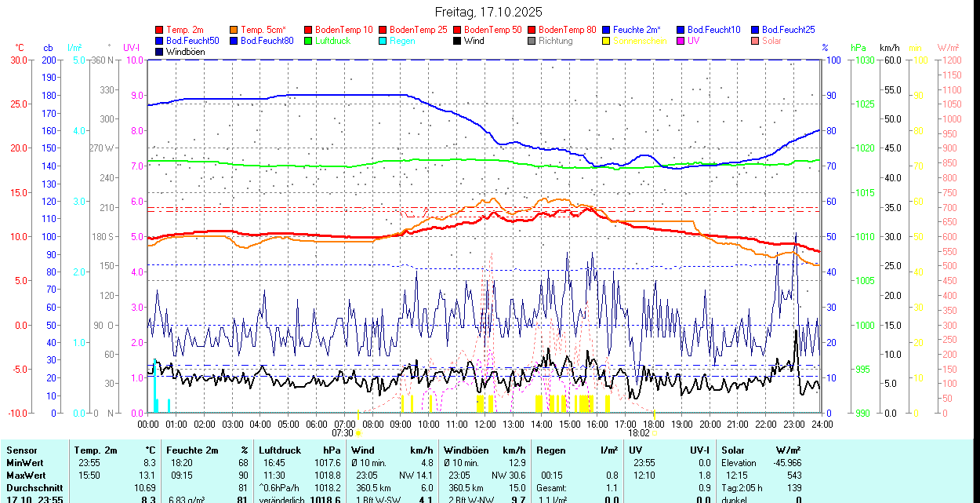Click the chart title Freitag, 17.10.2025
The image size is (980, 503).
click(488, 12)
